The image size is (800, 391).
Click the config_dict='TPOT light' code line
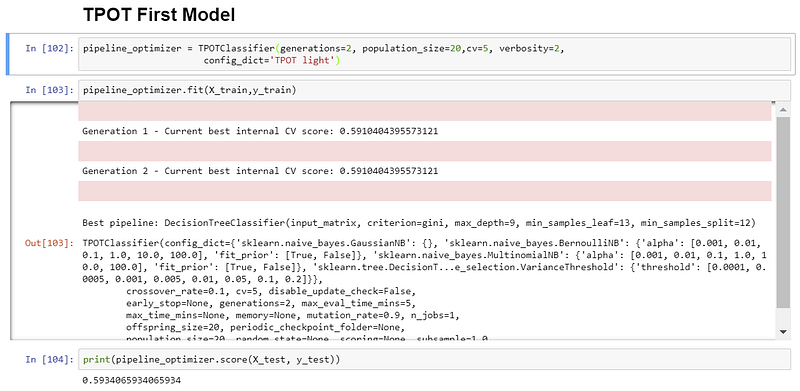[271, 61]
